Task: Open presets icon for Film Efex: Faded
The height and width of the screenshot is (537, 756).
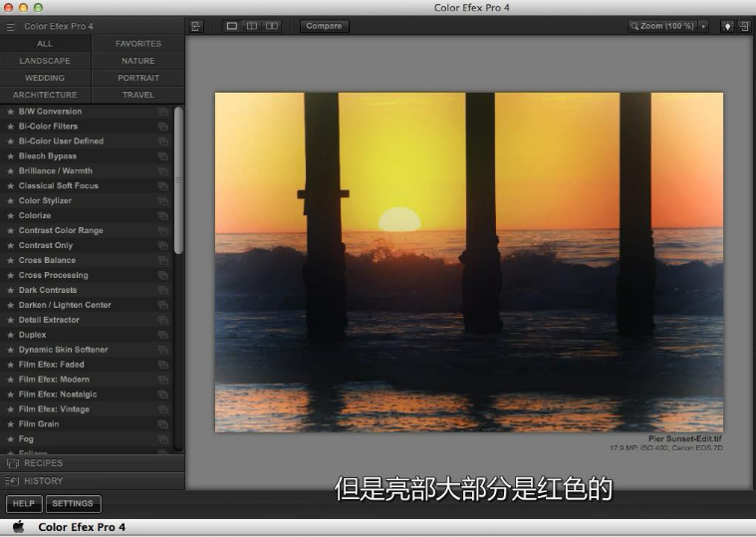Action: click(x=163, y=366)
